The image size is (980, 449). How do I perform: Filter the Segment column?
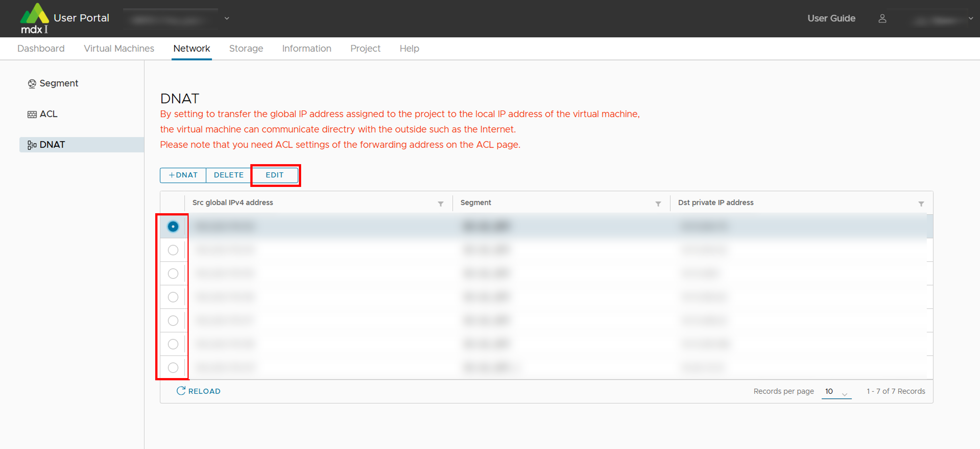658,204
